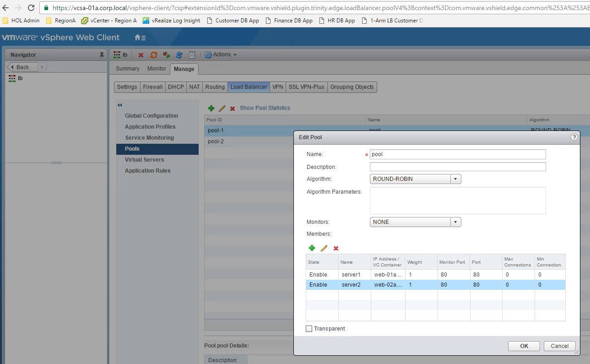Click the home menu icon in header
The width and height of the screenshot is (590, 364).
[x=140, y=38]
